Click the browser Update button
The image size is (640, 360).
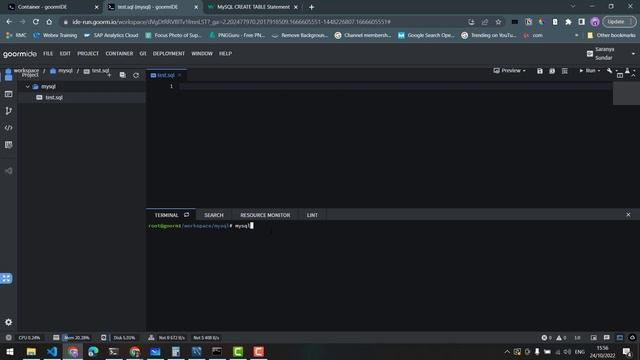click(x=619, y=22)
